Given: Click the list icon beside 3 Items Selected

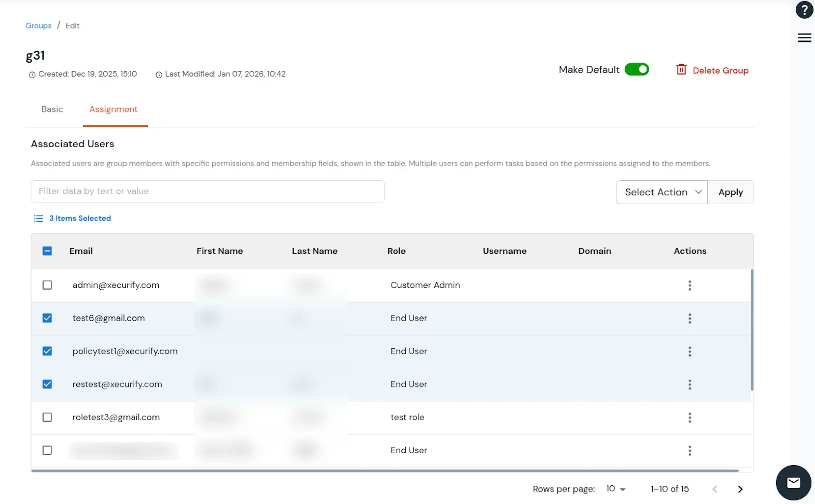Looking at the screenshot, I should (x=38, y=219).
